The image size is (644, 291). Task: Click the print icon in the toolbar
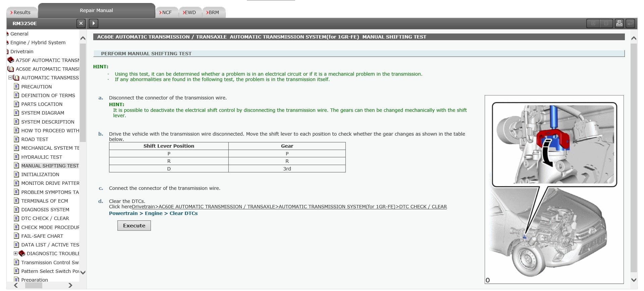click(619, 23)
